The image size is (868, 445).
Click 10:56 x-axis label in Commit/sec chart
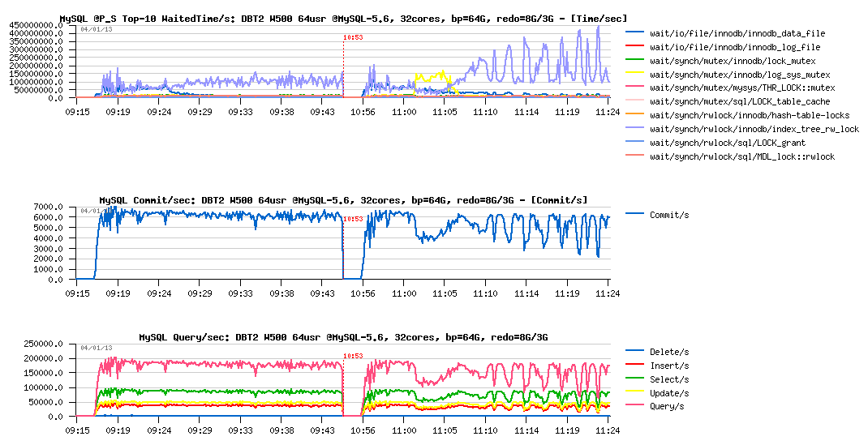(x=363, y=293)
